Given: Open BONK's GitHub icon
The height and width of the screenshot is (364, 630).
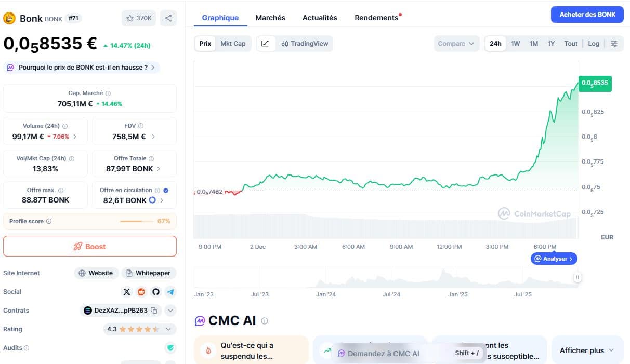Looking at the screenshot, I should (x=156, y=291).
